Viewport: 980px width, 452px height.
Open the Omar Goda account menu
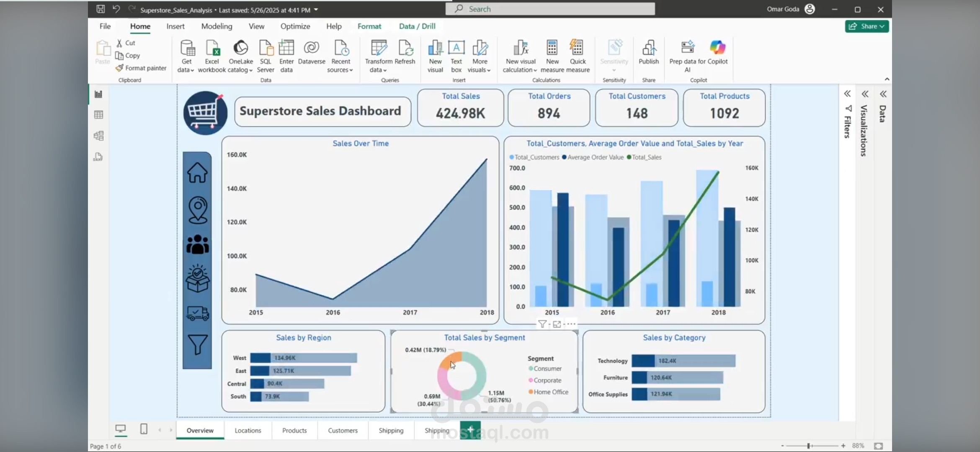(791, 9)
